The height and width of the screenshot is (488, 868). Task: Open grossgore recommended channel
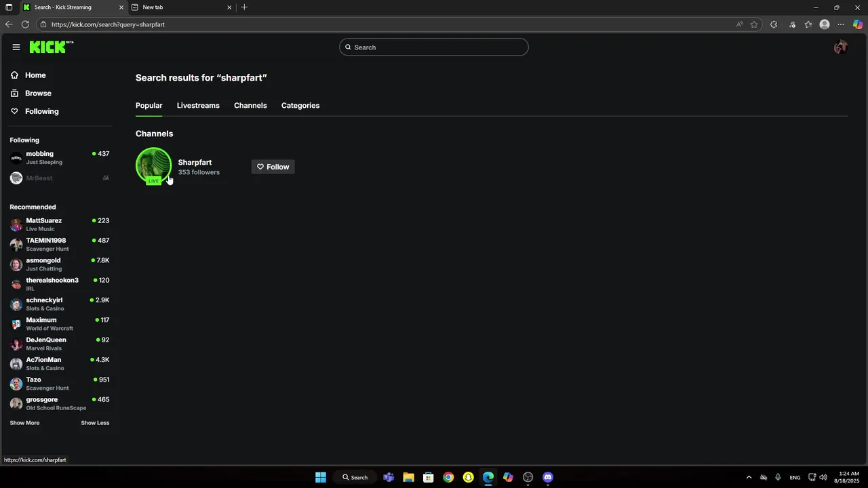click(60, 403)
